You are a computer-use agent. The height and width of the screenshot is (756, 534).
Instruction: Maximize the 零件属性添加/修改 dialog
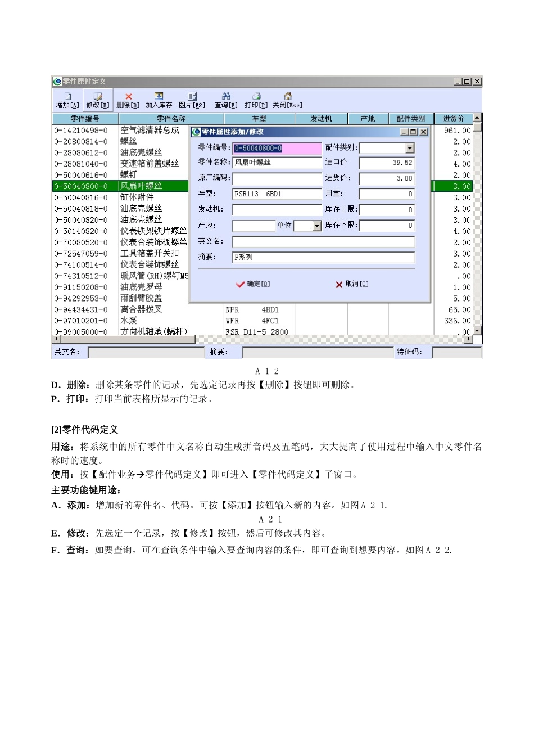point(414,132)
